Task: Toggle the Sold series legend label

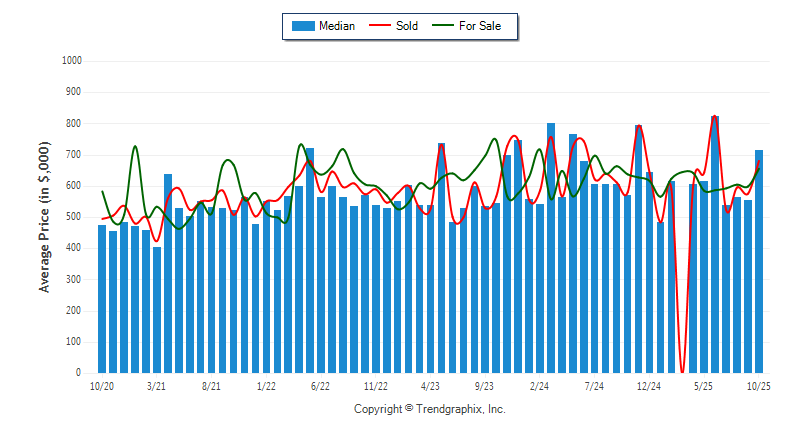Action: 407,26
